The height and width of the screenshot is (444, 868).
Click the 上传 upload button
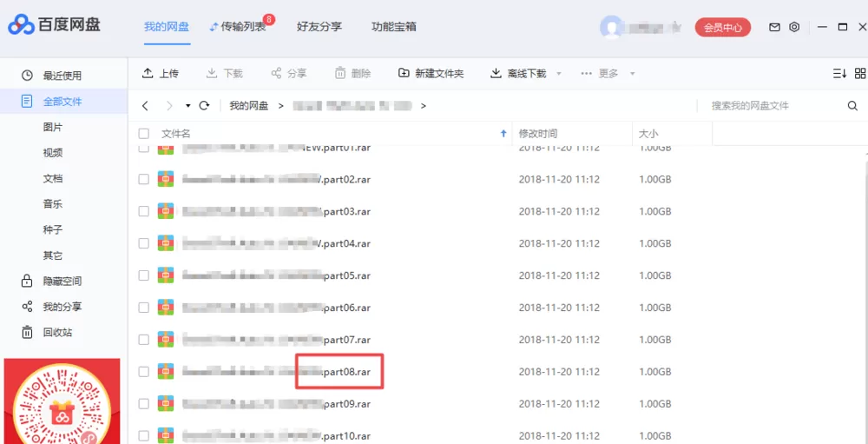(x=161, y=73)
